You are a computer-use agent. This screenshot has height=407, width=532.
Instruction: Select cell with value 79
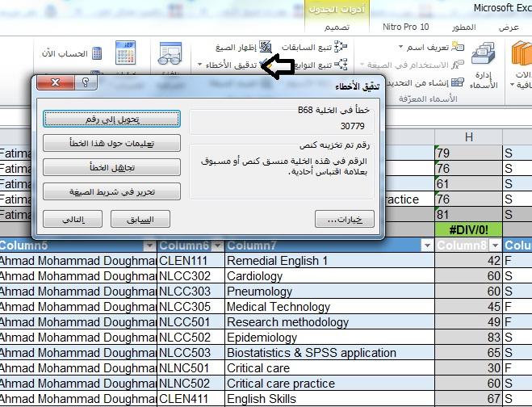coord(468,153)
